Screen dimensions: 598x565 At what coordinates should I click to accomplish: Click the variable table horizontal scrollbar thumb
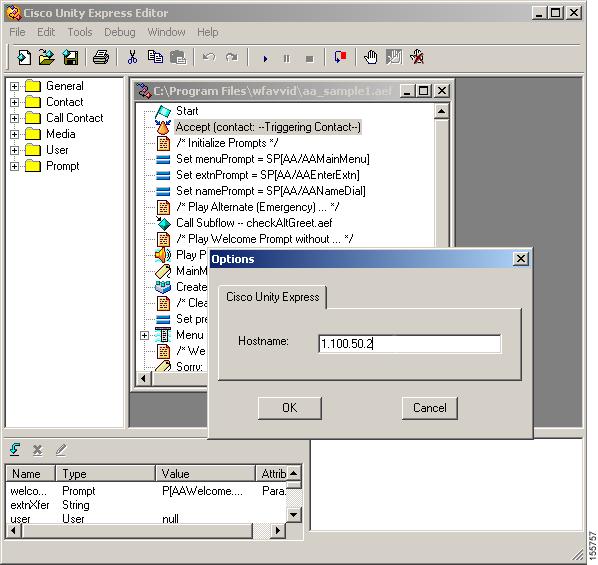(x=137, y=530)
